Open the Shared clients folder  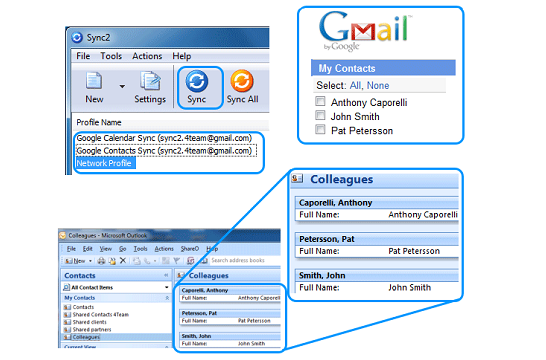click(89, 322)
